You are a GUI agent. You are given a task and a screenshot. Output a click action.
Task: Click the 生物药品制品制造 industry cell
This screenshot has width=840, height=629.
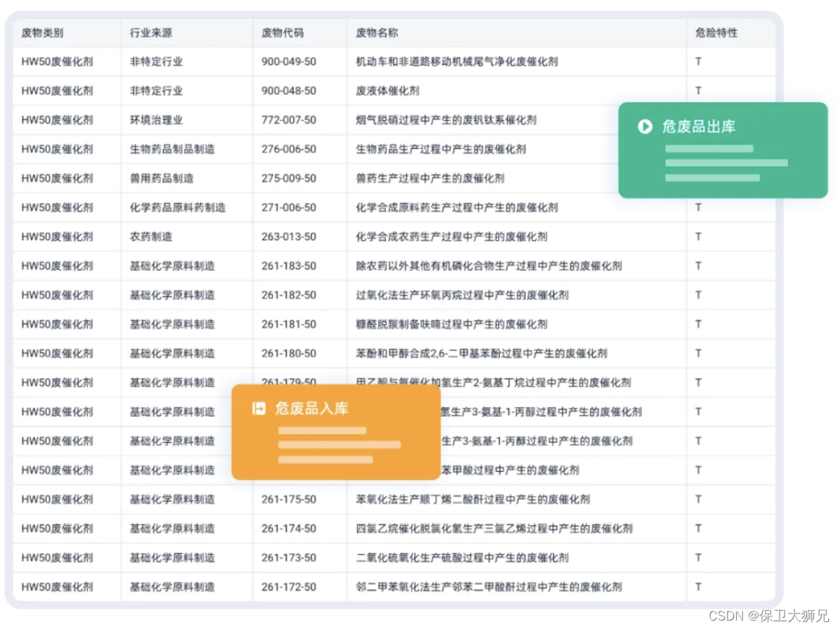point(173,150)
